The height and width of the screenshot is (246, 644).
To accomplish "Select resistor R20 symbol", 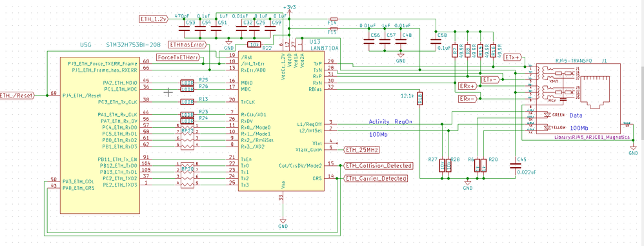I will coord(484,165).
